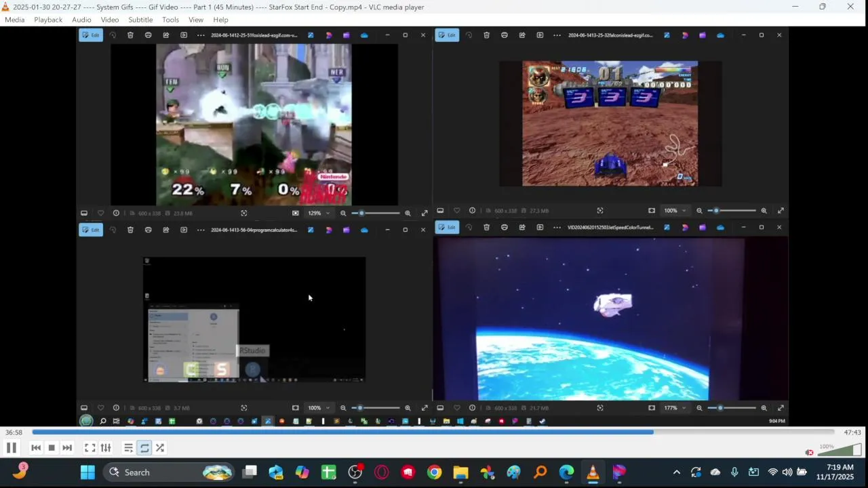Open the system volume tray icon
The image size is (868, 488).
(x=787, y=472)
